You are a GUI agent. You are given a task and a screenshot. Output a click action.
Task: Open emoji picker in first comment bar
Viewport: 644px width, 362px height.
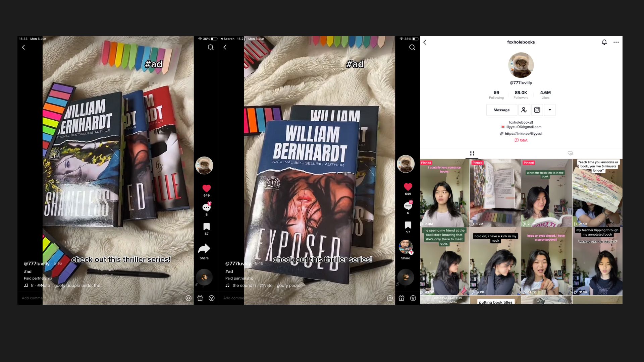tap(212, 298)
